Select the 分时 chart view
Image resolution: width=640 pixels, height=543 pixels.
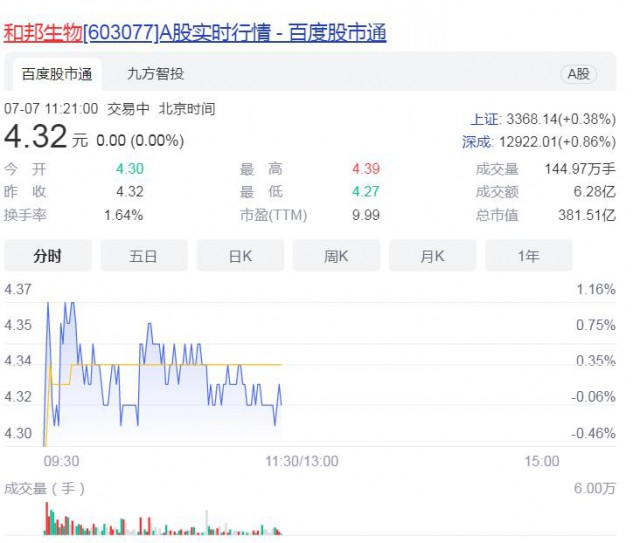(x=47, y=257)
